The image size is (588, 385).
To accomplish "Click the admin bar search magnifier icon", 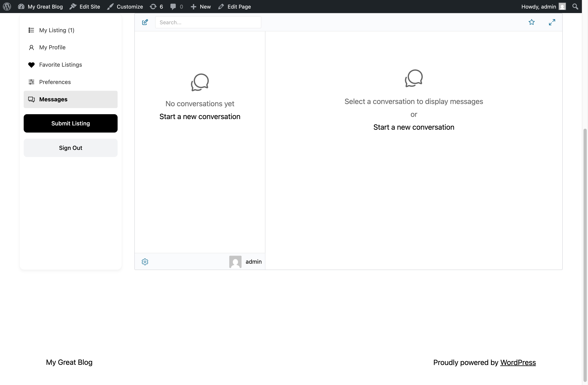I will (x=575, y=6).
